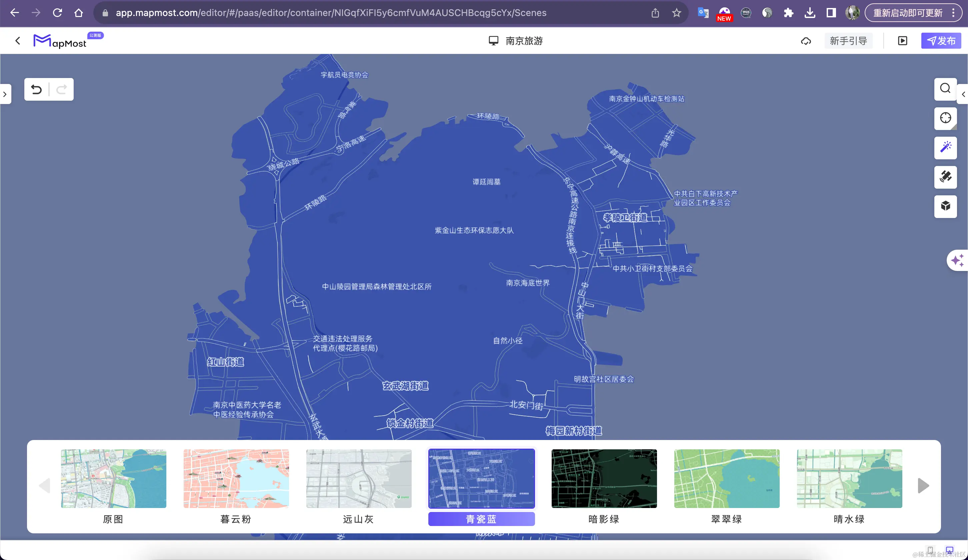Show previous map styles with left arrow
This screenshot has height=560, width=968.
click(x=45, y=485)
